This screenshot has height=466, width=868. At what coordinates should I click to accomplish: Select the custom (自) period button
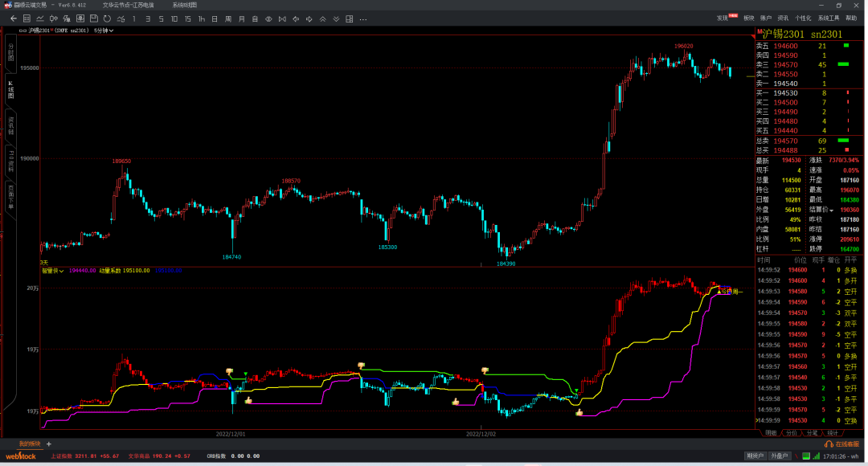(x=255, y=18)
